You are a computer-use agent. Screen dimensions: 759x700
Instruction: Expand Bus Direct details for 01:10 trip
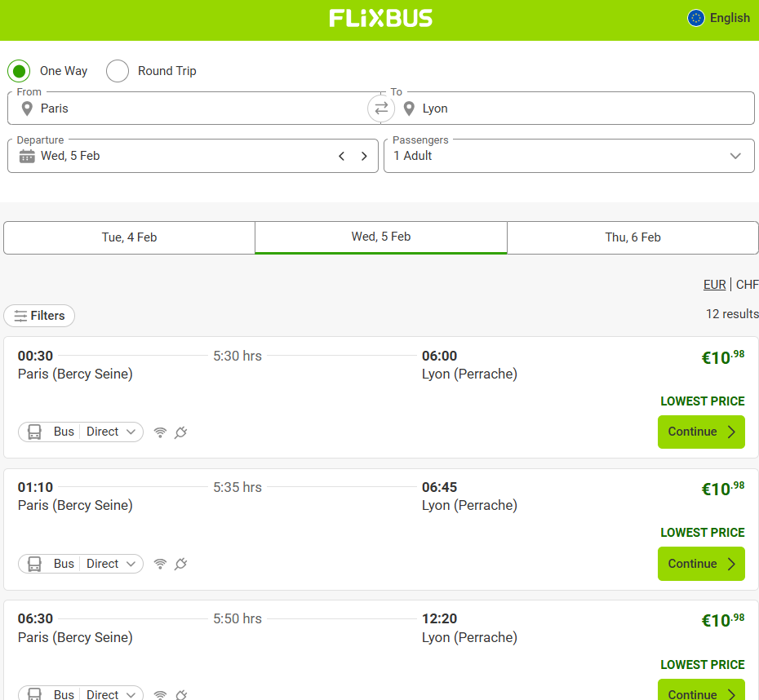click(81, 564)
